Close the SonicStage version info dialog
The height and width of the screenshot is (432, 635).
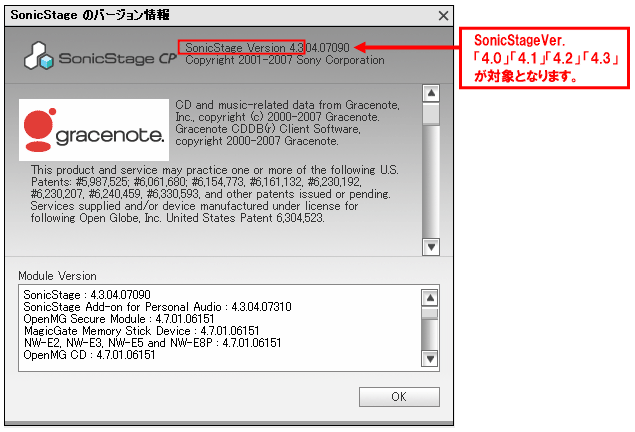click(x=443, y=16)
